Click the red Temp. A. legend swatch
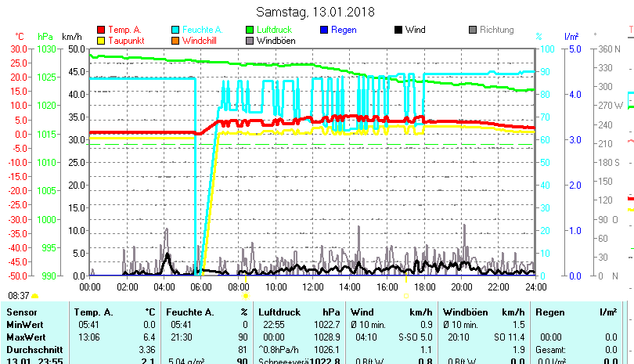This screenshot has height=364, width=634. (x=101, y=30)
